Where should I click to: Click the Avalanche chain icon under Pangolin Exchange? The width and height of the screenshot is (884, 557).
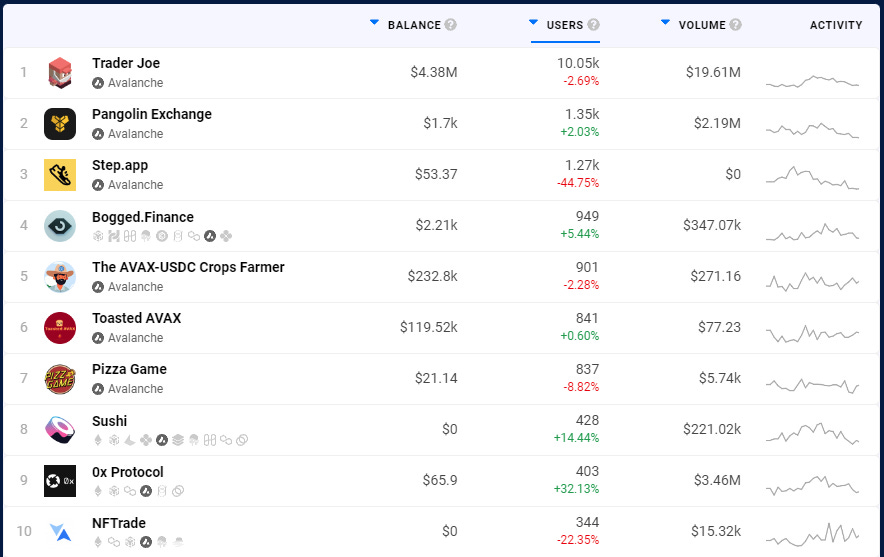98,134
